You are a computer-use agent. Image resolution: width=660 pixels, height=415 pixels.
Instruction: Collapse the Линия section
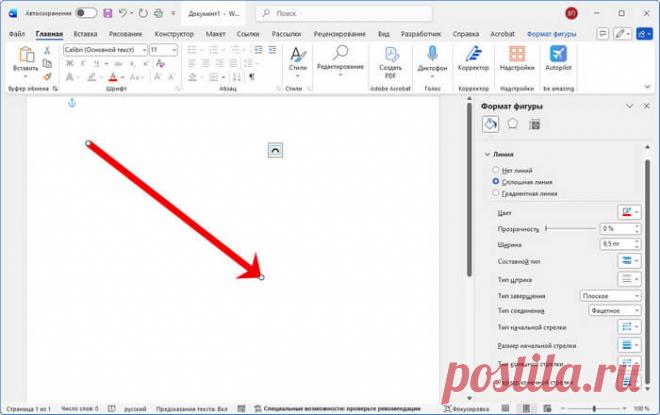point(487,154)
